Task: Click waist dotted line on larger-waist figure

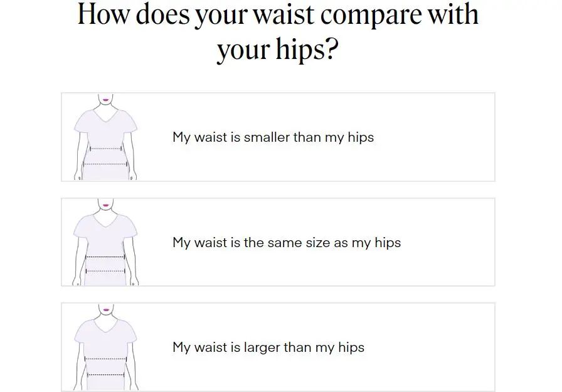Action: pos(106,359)
